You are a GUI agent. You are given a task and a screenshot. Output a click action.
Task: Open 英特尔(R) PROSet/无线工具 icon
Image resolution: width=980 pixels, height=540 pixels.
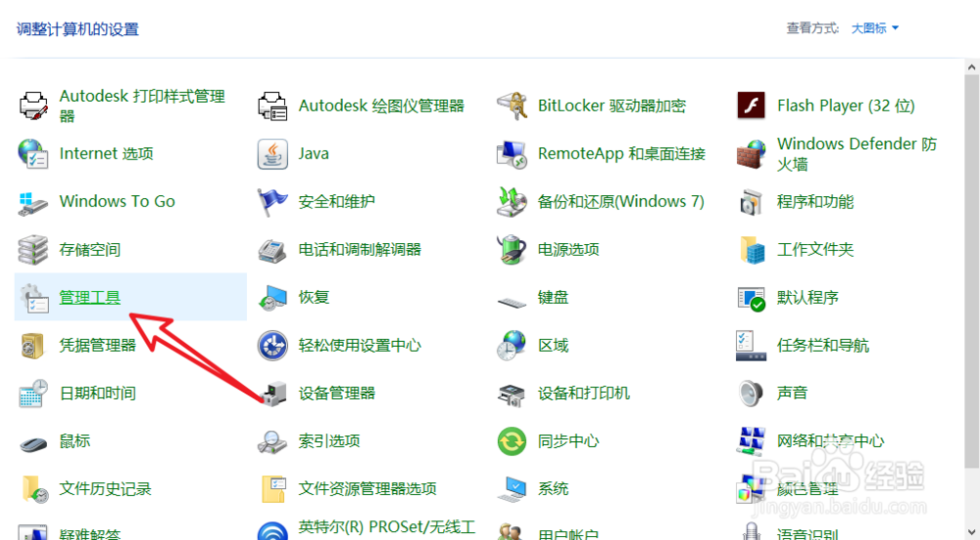pyautogui.click(x=272, y=531)
